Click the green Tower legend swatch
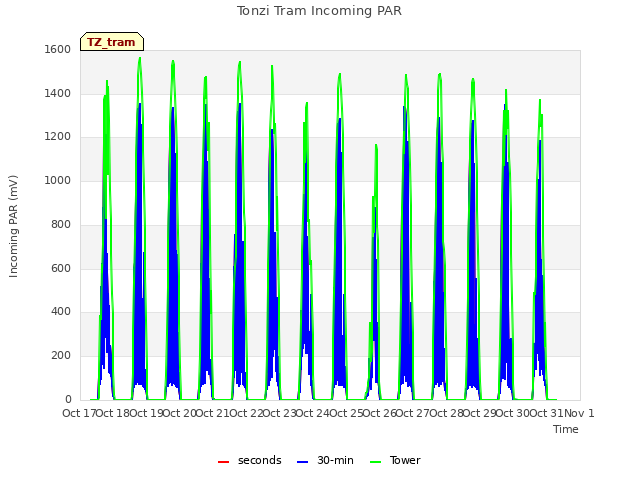The width and height of the screenshot is (640, 480). [x=375, y=462]
